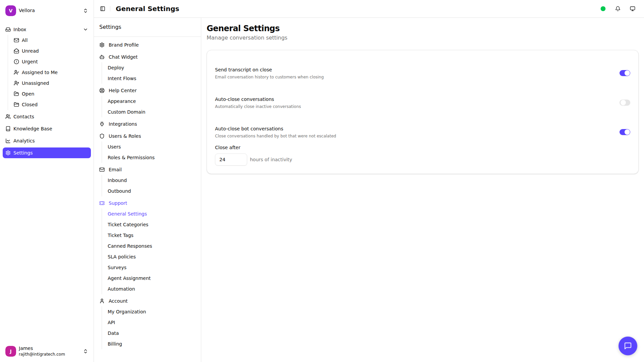Viewport: 644px width, 362px height.
Task: Open Data settings
Action: click(x=113, y=333)
